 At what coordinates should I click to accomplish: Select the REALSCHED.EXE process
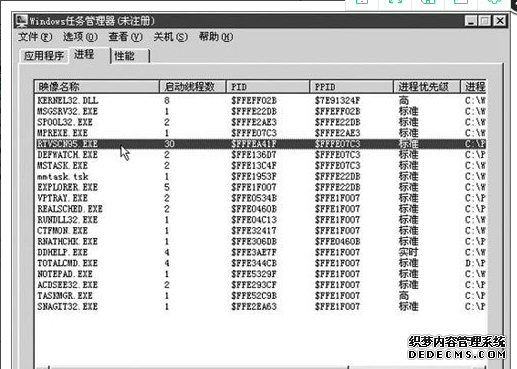pos(261,209)
